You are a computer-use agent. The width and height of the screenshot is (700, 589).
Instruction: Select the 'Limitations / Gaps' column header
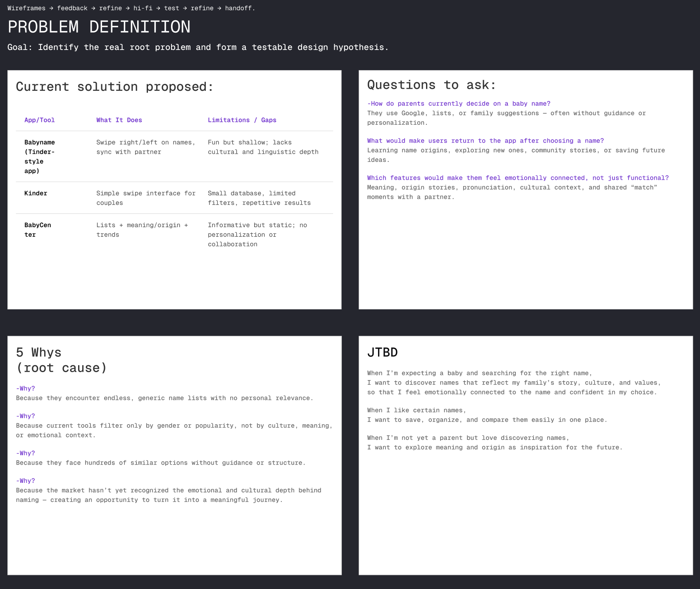point(242,120)
